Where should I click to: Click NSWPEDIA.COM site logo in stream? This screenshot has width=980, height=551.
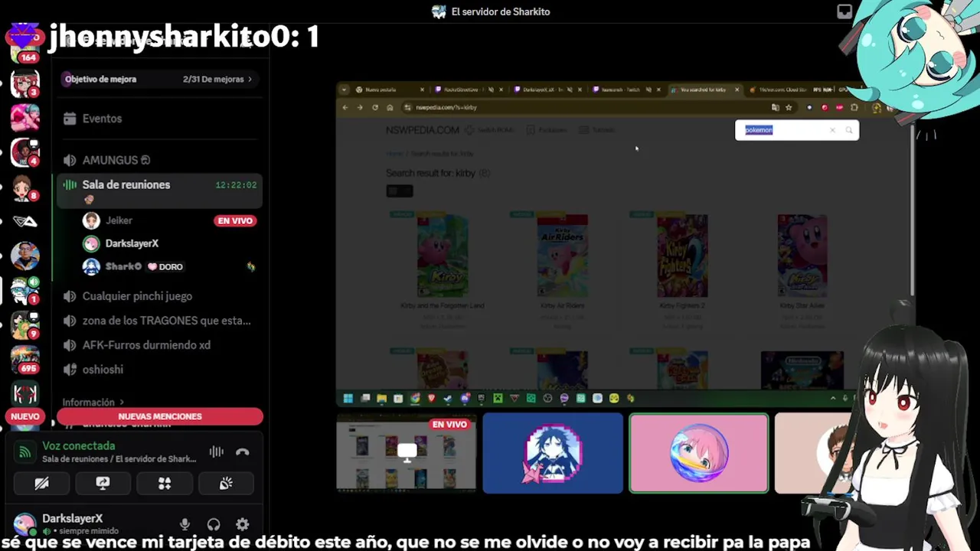(423, 130)
